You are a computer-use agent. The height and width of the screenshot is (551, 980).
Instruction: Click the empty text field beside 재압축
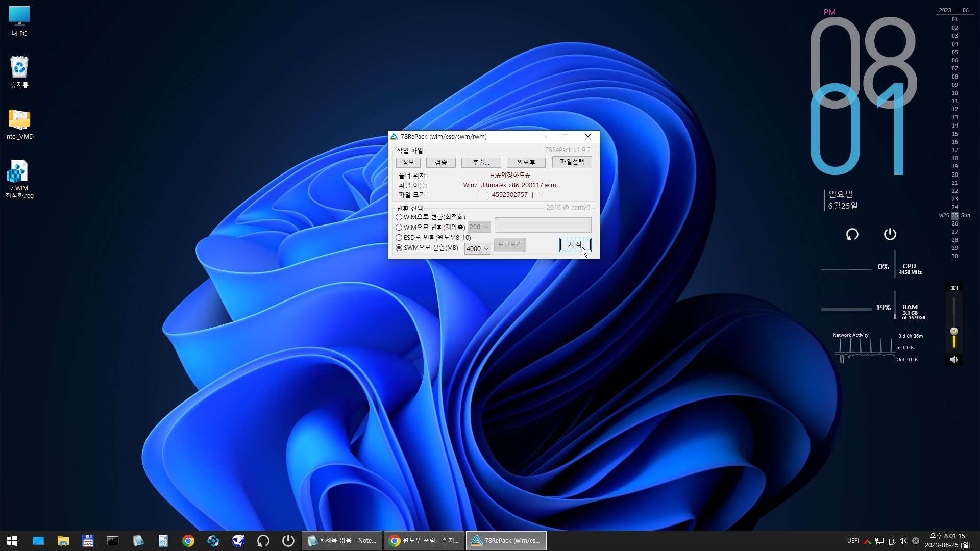(x=543, y=225)
